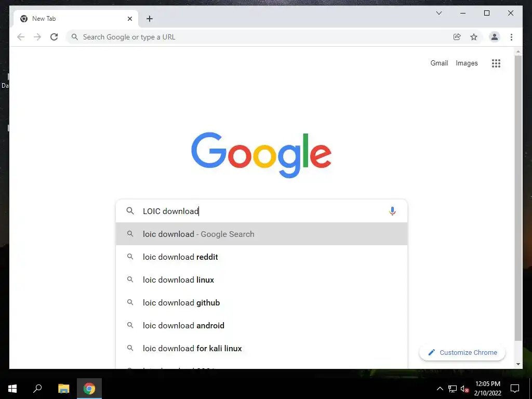Screen dimensions: 532x399
Task: Open the Google apps grid icon
Action: pyautogui.click(x=496, y=63)
